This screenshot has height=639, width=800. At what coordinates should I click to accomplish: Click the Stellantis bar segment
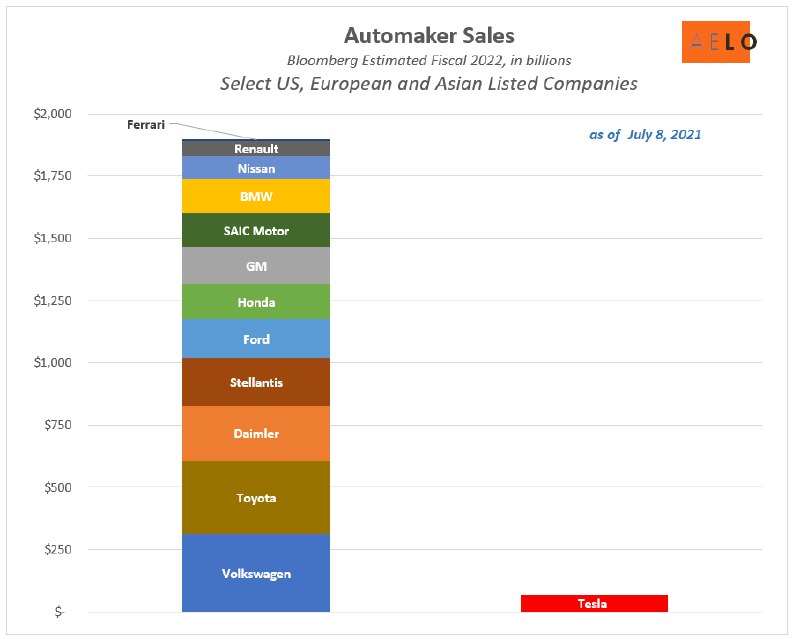(256, 382)
